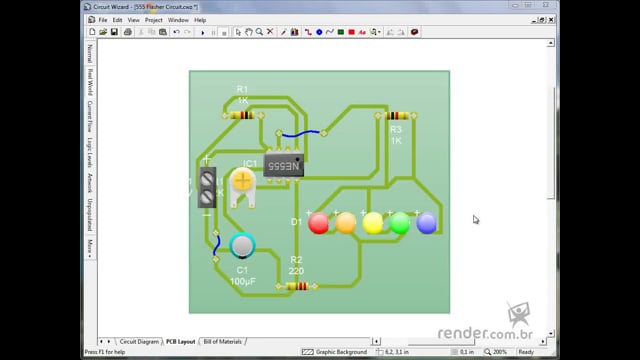Click the Open file folder icon
Viewport: 640px width, 360px height.
[x=103, y=32]
